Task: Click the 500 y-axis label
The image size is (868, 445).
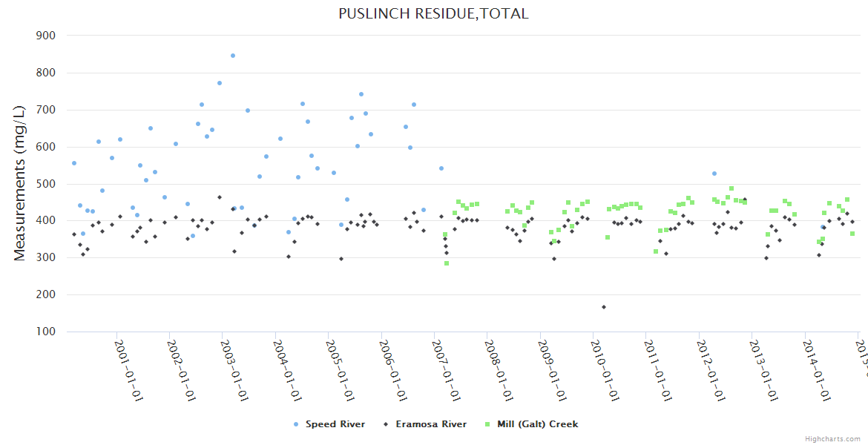Action: pos(46,184)
